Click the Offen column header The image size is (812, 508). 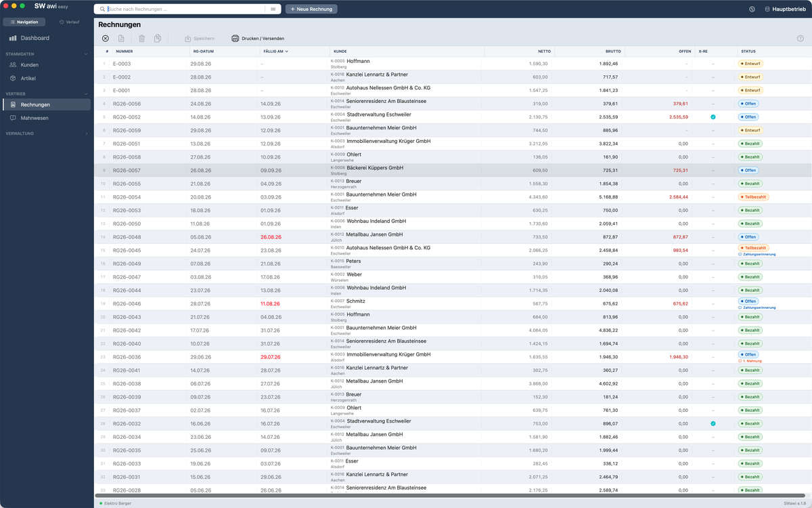[685, 51]
